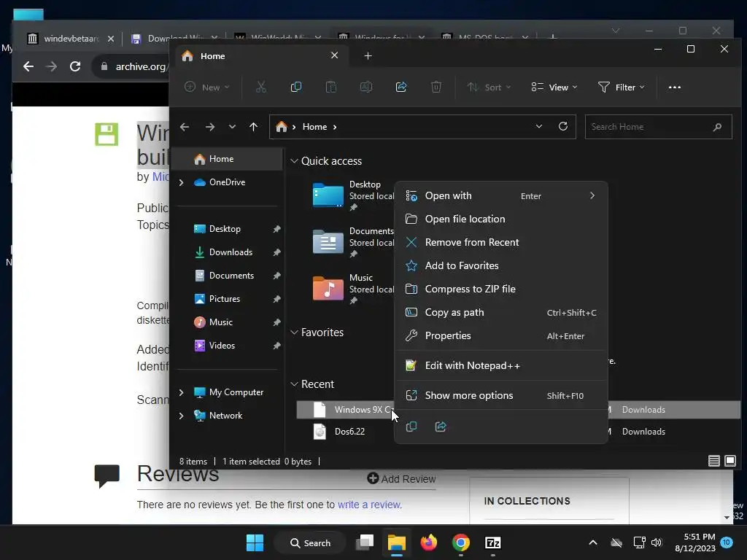The width and height of the screenshot is (747, 560).
Task: Select Remove from Recent
Action: [x=500, y=242]
